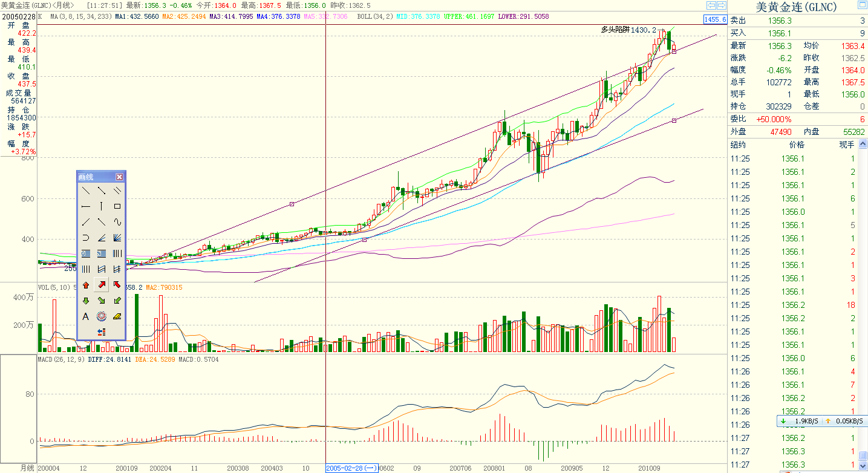
Task: Select the percentage lines tool
Action: coord(102,253)
